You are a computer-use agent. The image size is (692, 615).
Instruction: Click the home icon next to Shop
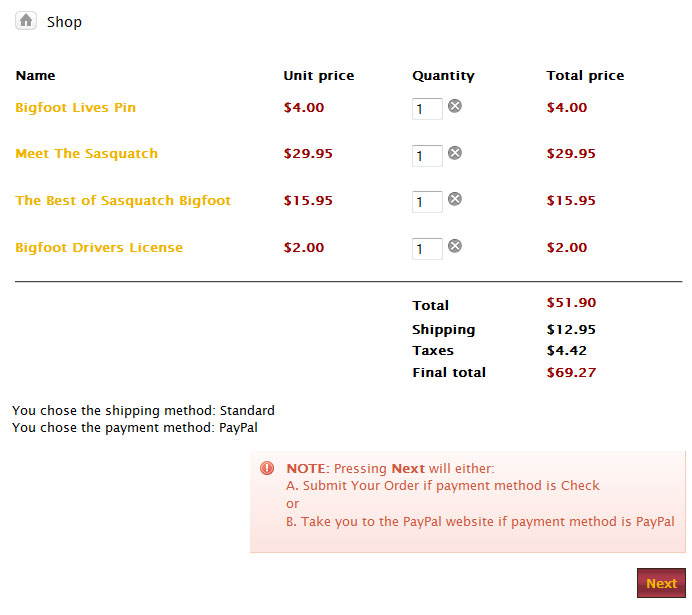[x=26, y=20]
